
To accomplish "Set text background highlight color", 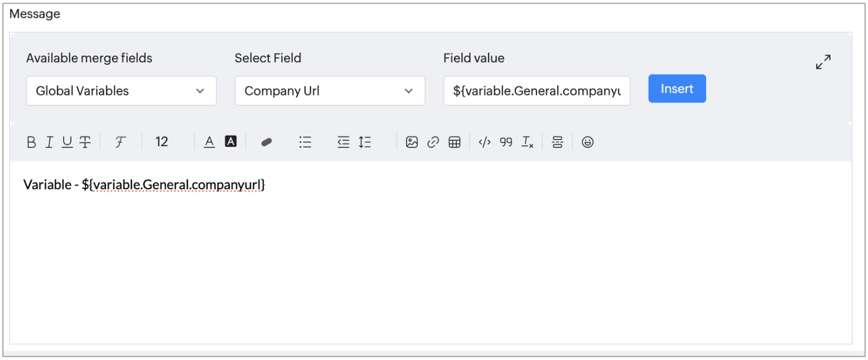I will (x=231, y=142).
